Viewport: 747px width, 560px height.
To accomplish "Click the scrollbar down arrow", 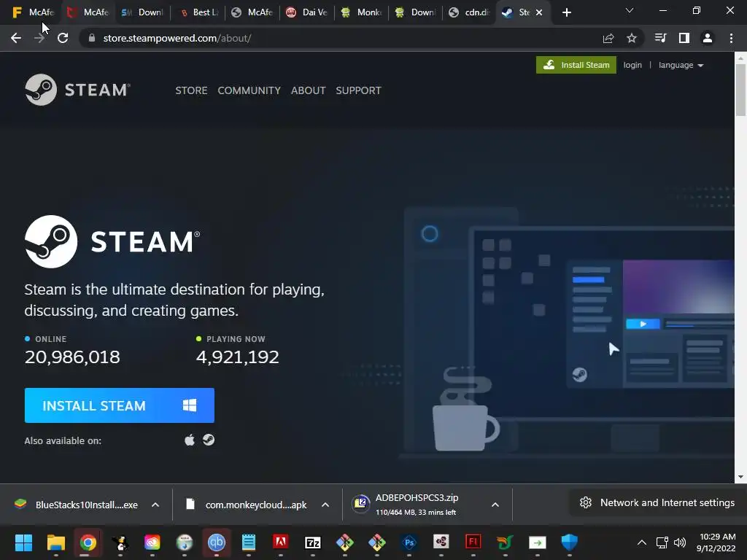I will [740, 477].
